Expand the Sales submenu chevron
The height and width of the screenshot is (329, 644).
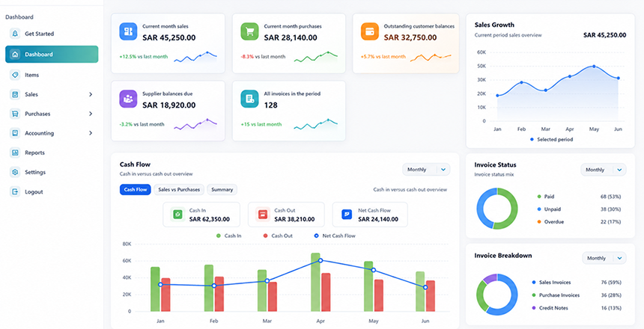click(91, 94)
